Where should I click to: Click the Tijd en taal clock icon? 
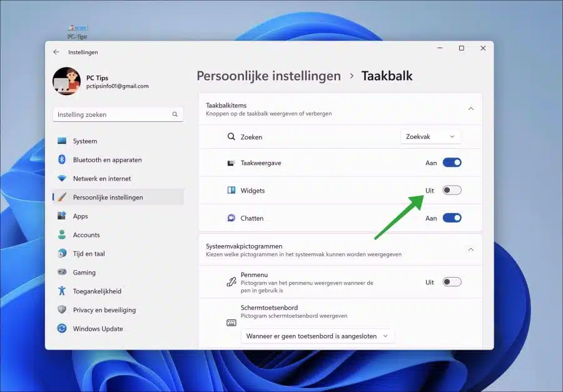(62, 253)
